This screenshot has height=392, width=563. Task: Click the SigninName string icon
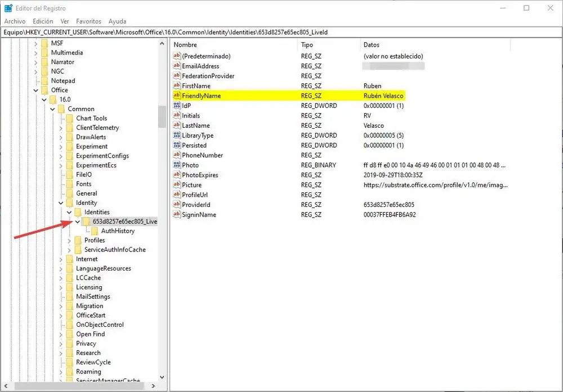coord(177,214)
